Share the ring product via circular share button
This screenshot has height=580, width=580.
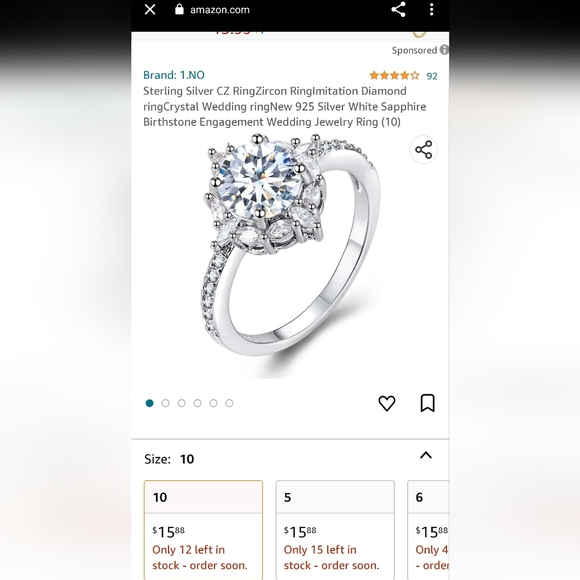click(x=424, y=149)
